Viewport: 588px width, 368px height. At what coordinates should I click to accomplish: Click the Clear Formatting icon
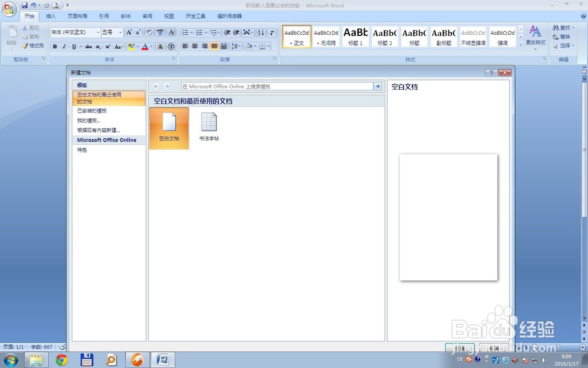click(149, 32)
